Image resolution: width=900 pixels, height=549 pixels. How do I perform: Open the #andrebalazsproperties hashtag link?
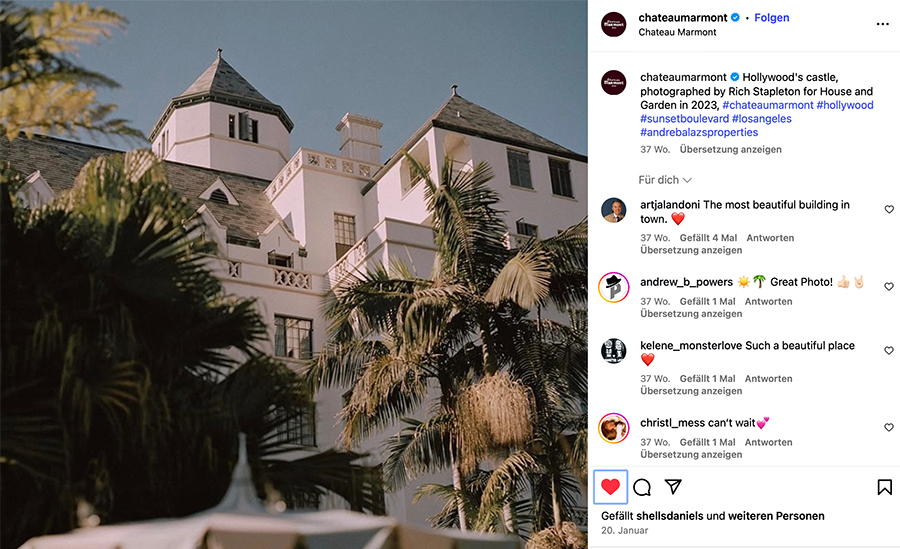pos(699,132)
